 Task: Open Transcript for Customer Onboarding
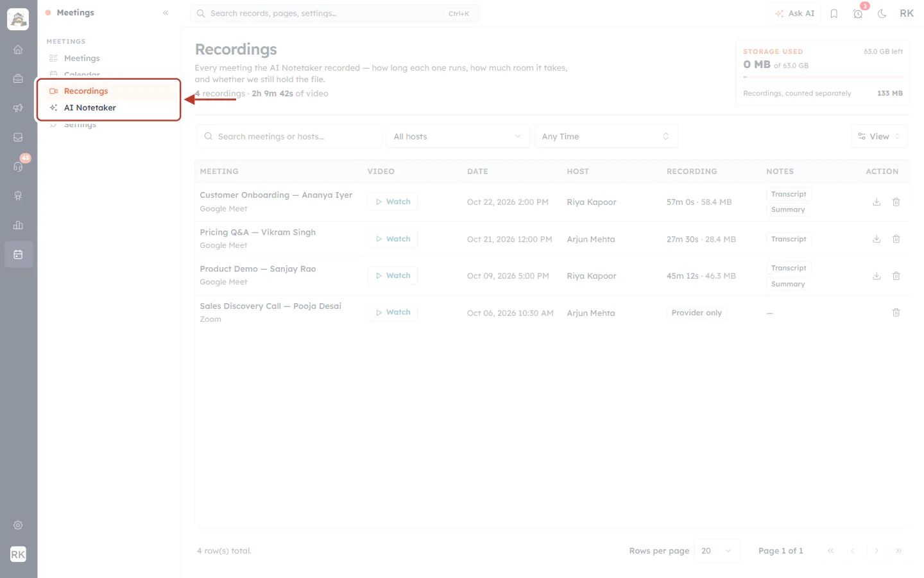[789, 194]
